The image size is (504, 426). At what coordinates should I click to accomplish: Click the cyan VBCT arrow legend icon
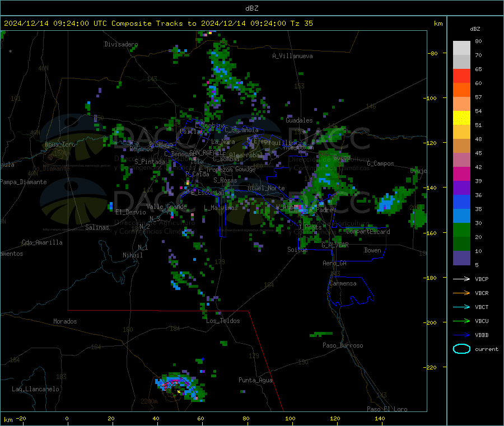pyautogui.click(x=461, y=307)
